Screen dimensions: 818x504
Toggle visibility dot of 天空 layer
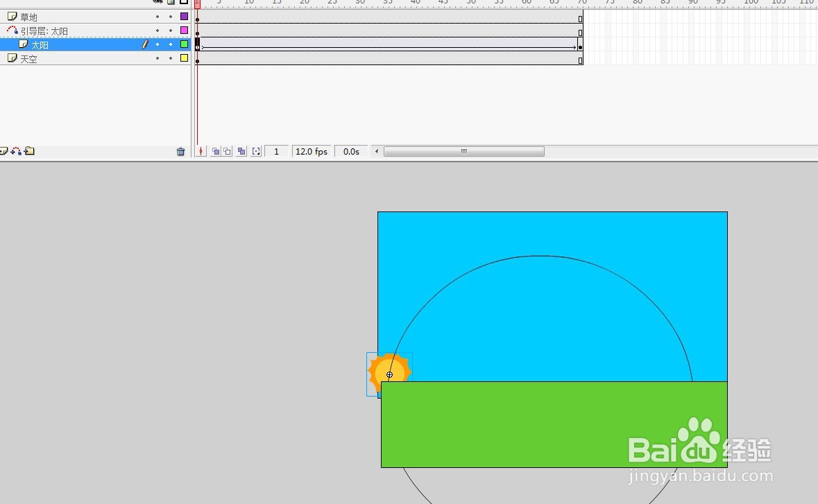[x=157, y=58]
